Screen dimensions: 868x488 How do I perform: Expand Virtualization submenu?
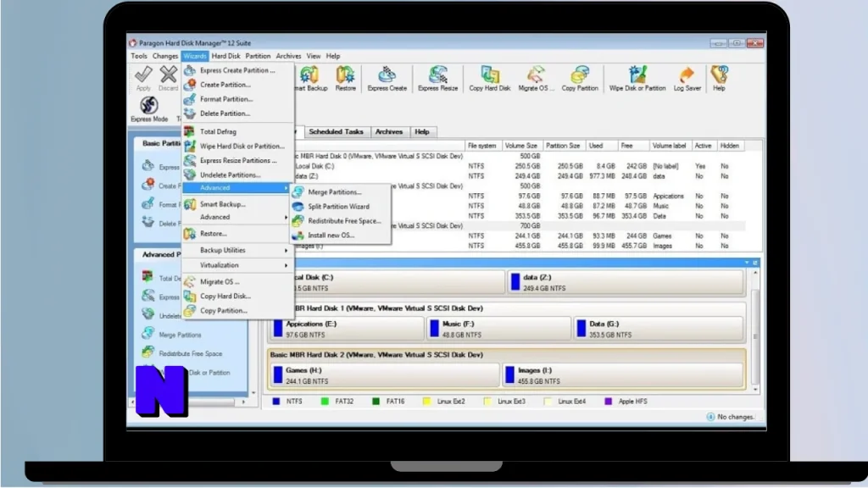(x=238, y=265)
